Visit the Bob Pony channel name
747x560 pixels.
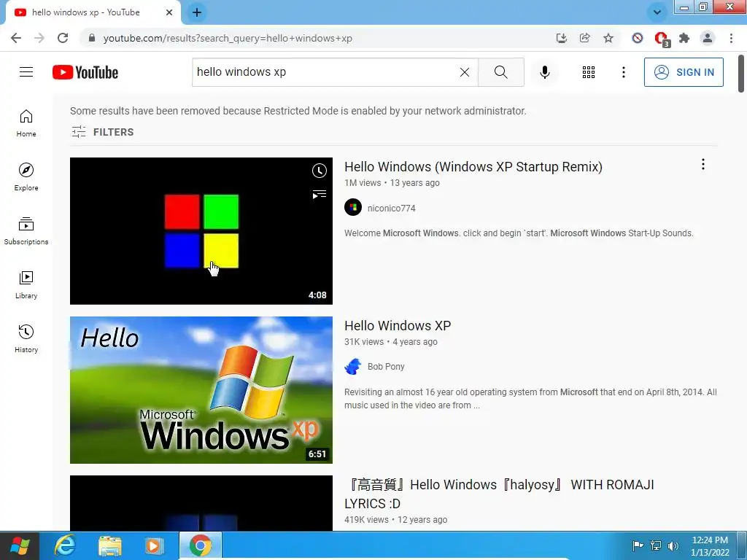coord(386,367)
